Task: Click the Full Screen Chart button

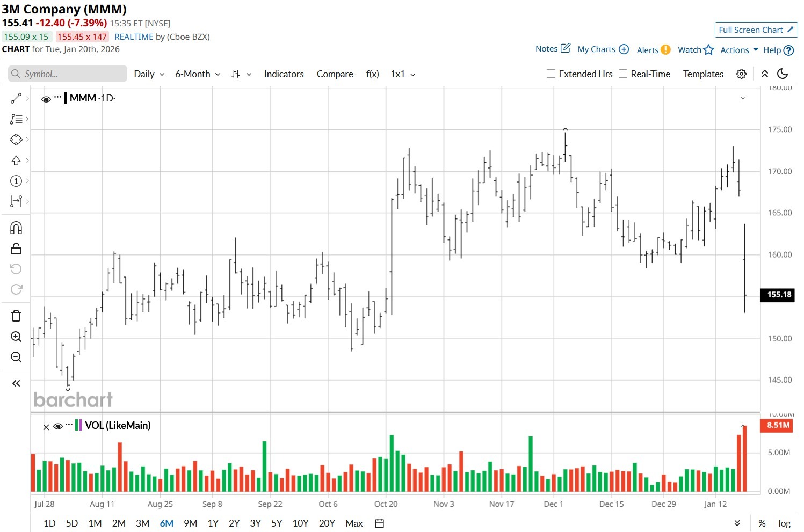Action: pyautogui.click(x=756, y=30)
